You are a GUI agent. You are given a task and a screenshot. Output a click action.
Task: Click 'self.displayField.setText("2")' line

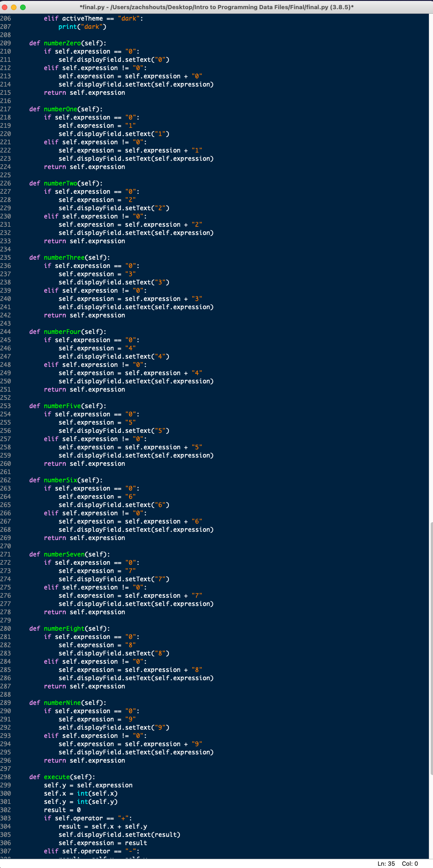point(114,208)
